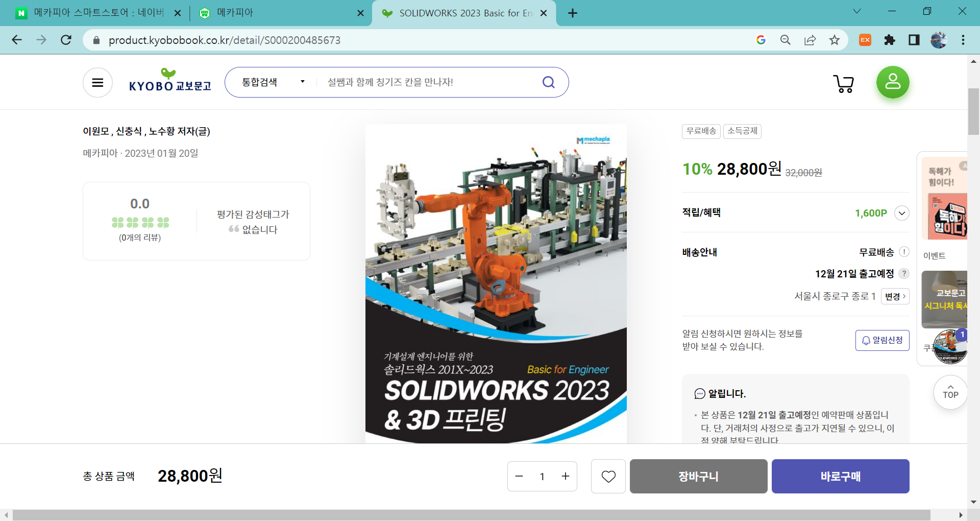Click author link 이원모
This screenshot has height=521, width=980.
tap(96, 131)
